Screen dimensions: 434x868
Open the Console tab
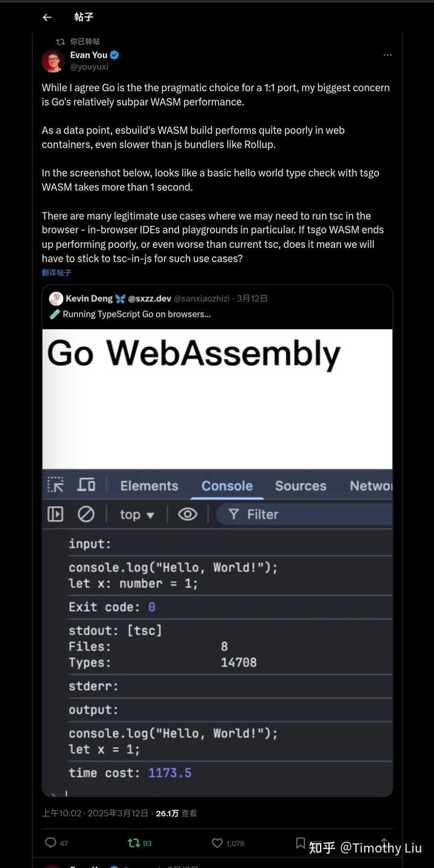pyautogui.click(x=227, y=486)
